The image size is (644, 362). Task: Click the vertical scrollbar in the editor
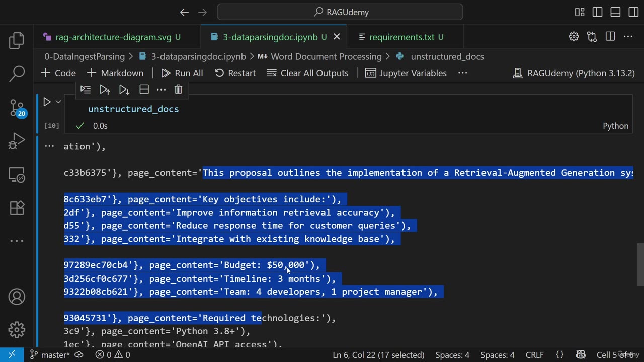pyautogui.click(x=640, y=264)
